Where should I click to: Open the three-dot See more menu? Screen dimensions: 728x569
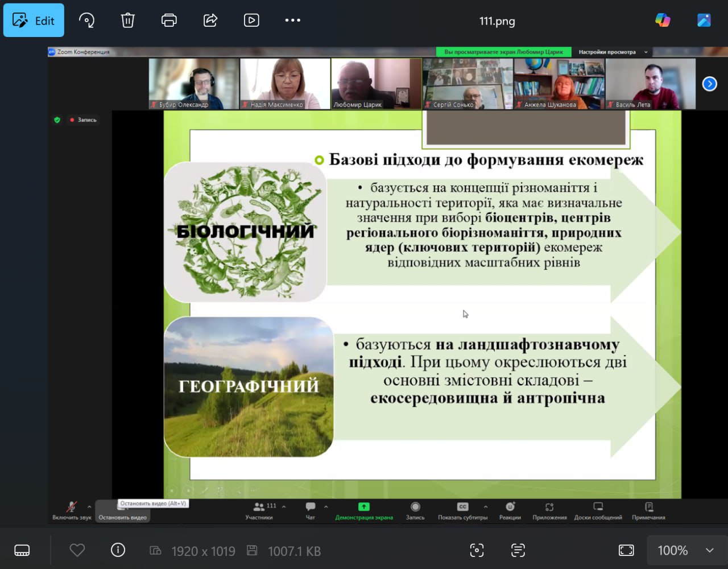point(292,20)
